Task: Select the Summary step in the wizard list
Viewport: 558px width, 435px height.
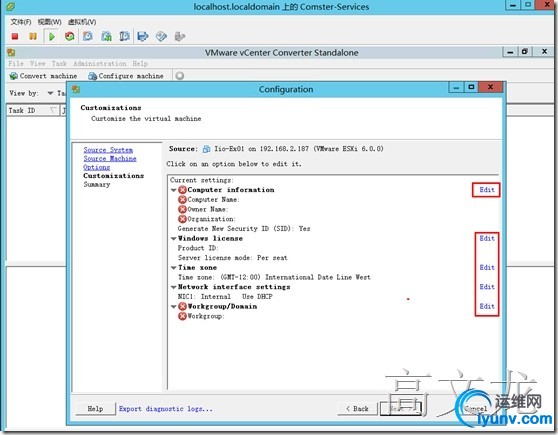Action: (97, 184)
